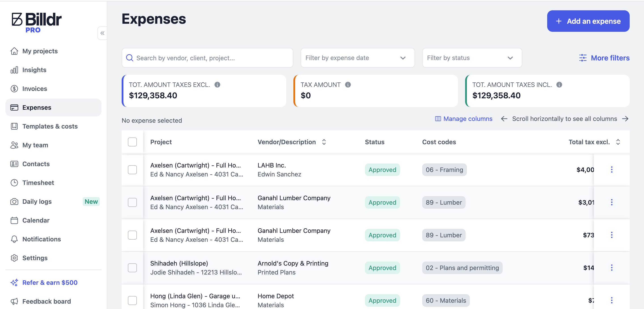This screenshot has height=309, width=644.
Task: Click the card icon beside Expenses
Action: tap(14, 107)
